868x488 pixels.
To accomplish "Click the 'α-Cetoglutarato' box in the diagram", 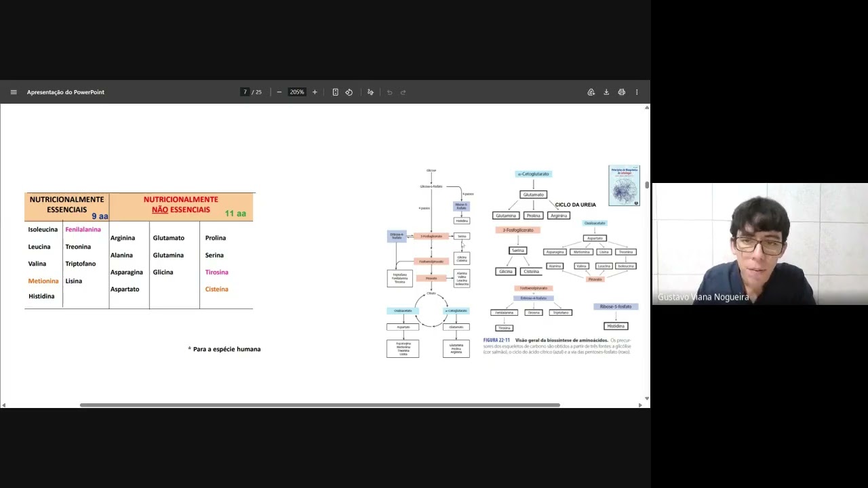I will [x=534, y=174].
